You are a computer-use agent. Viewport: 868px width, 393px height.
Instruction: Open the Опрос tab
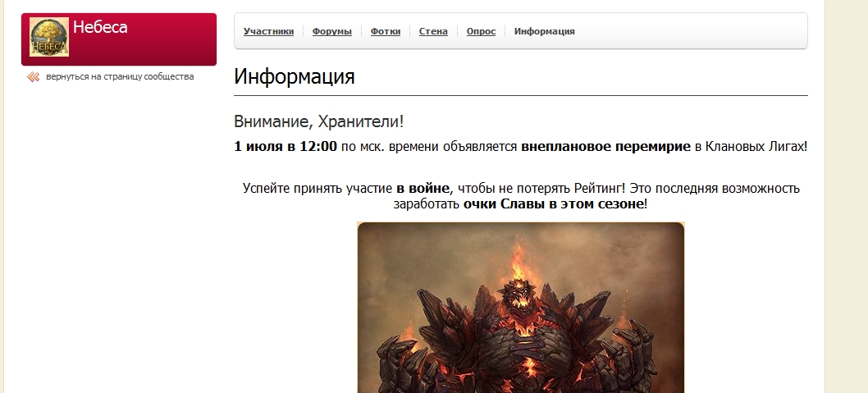[481, 31]
